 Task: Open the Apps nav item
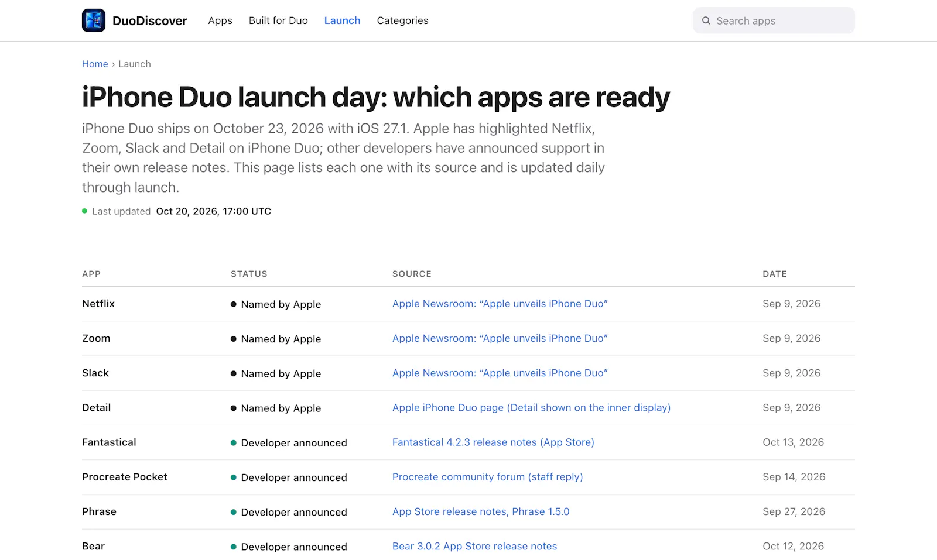pos(220,20)
